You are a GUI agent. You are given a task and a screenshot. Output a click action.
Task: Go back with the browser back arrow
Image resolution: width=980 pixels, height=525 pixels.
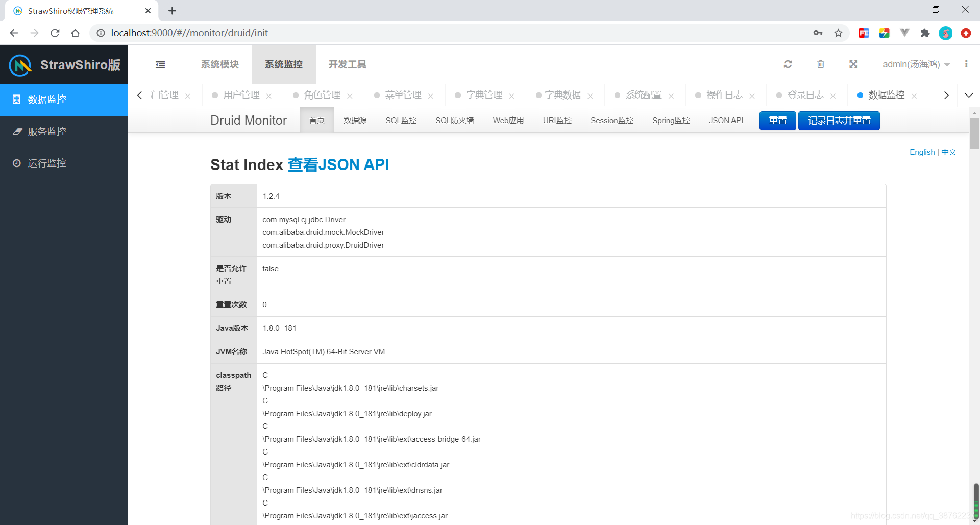(14, 33)
